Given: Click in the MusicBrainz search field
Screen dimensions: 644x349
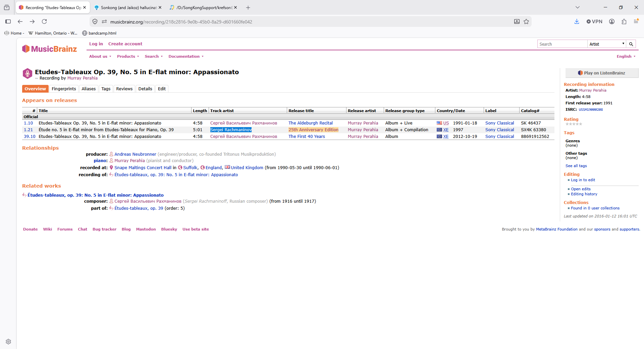Looking at the screenshot, I should tap(562, 44).
